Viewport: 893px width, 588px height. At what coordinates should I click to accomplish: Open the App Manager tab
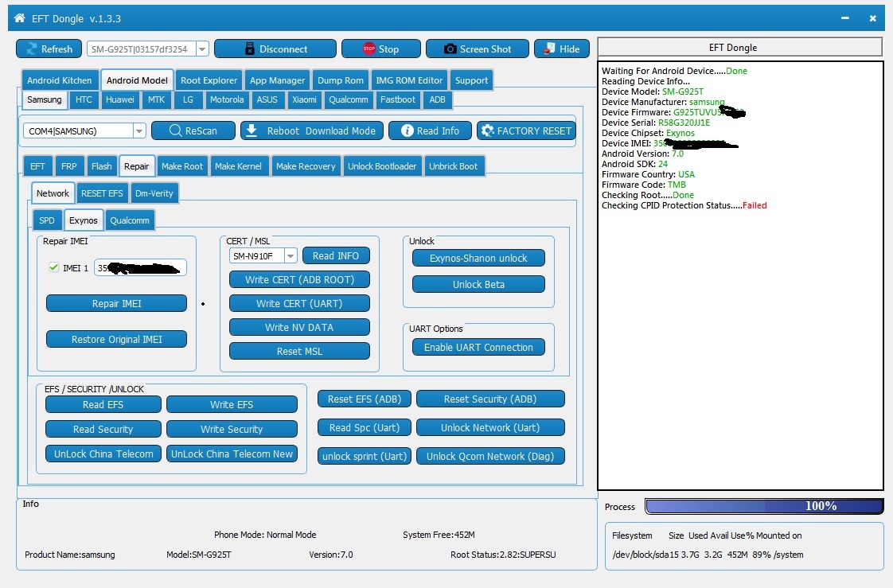(x=277, y=80)
